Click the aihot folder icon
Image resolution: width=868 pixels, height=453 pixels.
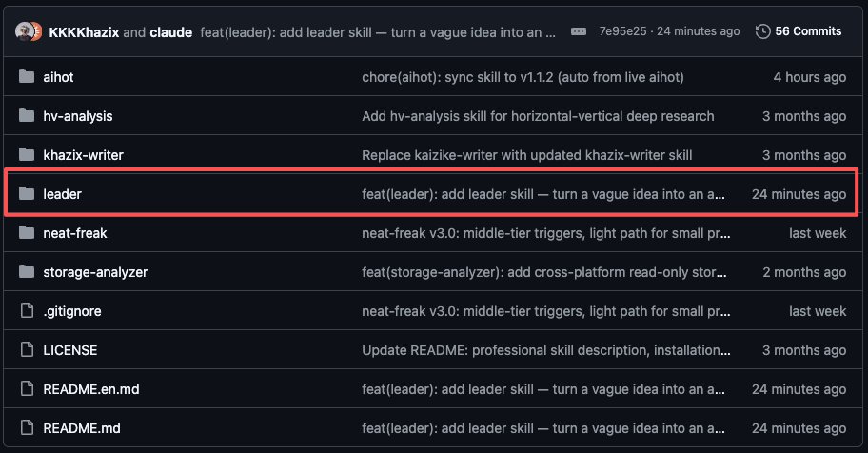tap(27, 76)
